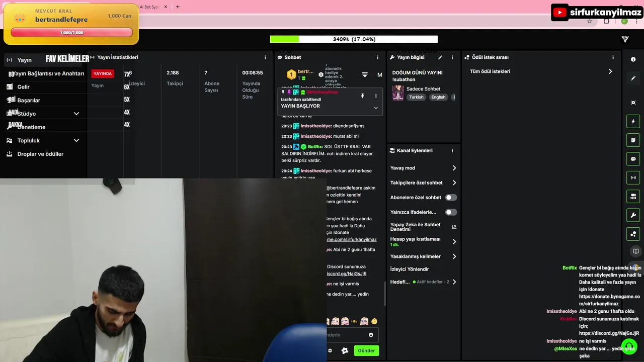
Task: Click pencil edit icon in right toolbar
Action: pyautogui.click(x=633, y=78)
